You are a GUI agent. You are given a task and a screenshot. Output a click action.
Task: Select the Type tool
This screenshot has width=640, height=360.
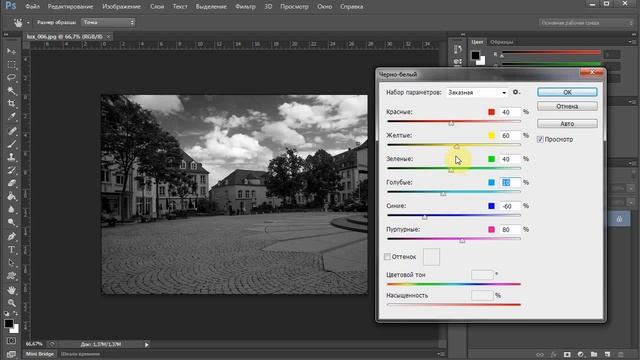11,249
